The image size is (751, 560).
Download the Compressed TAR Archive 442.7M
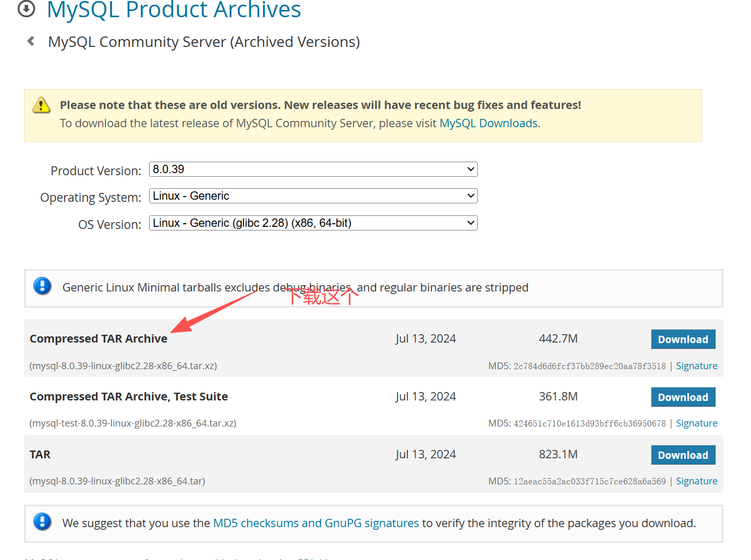click(x=683, y=339)
